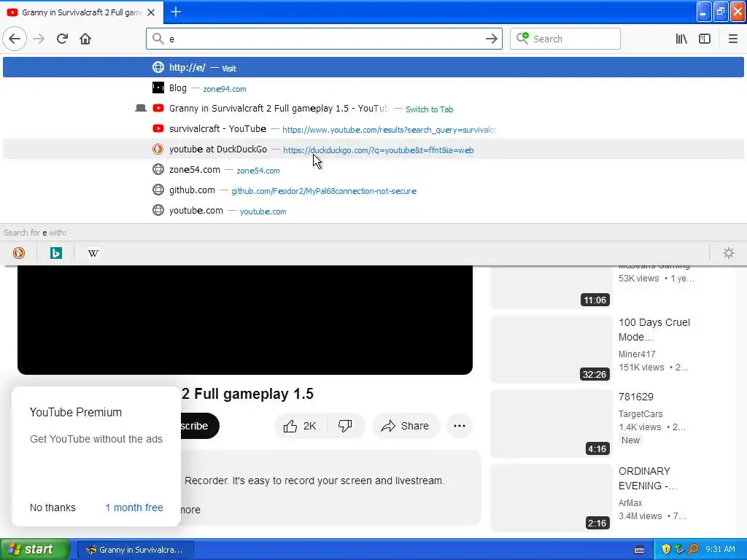Image resolution: width=747 pixels, height=560 pixels.
Task: Search with the Bing engine icon
Action: (56, 253)
